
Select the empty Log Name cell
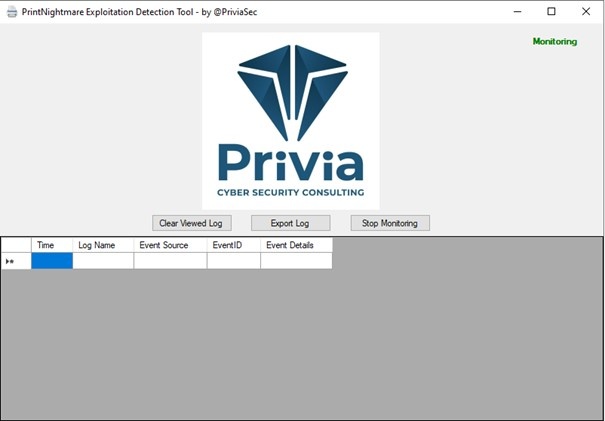tap(103, 261)
